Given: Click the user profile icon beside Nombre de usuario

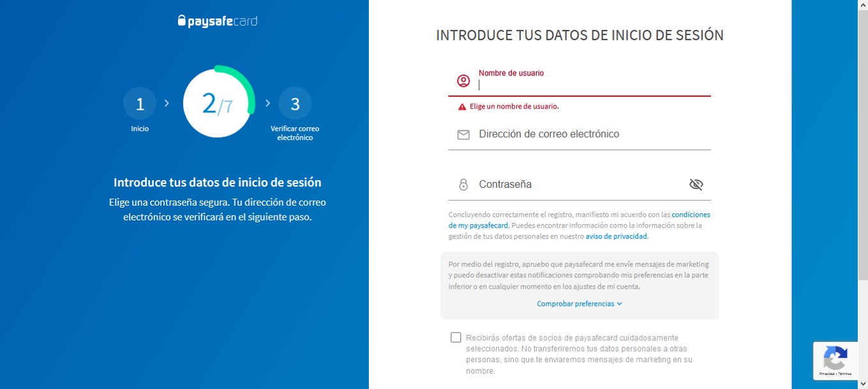Looking at the screenshot, I should pyautogui.click(x=463, y=81).
